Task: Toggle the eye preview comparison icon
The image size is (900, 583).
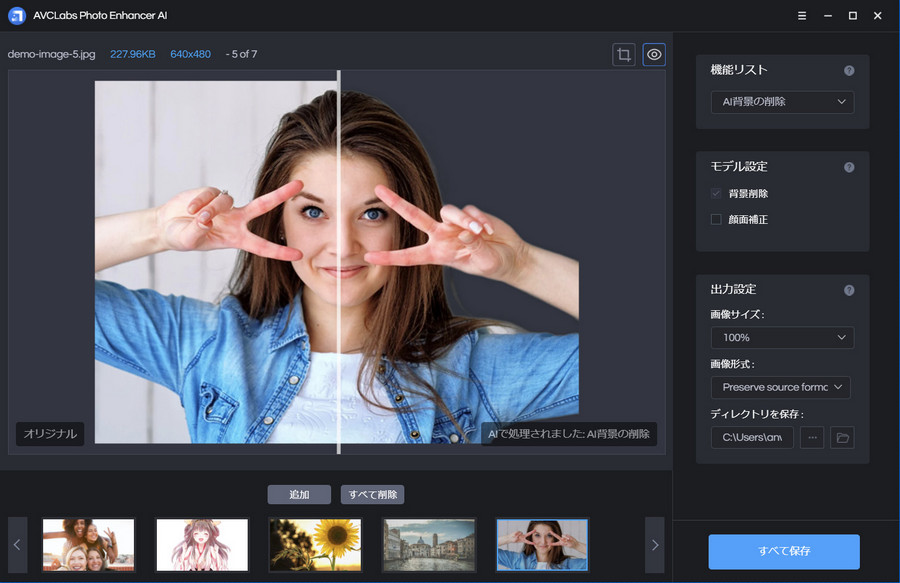Action: 654,55
